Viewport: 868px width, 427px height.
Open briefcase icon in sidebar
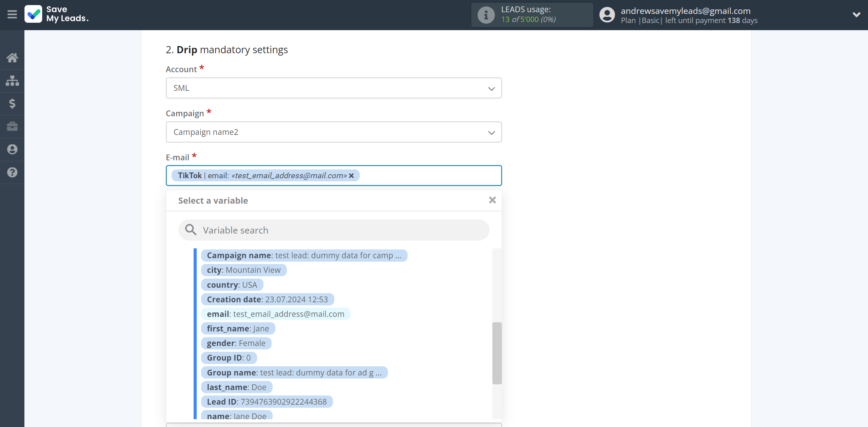point(12,126)
